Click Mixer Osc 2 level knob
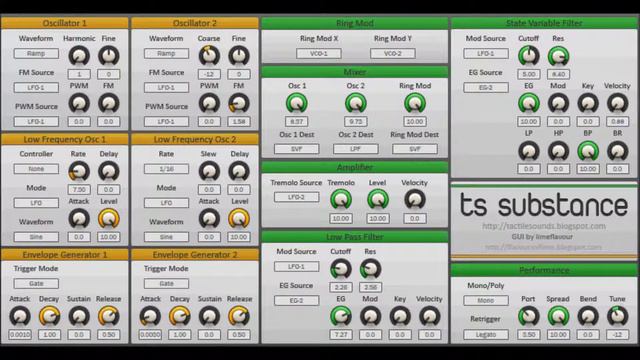This screenshot has height=360, width=640. (356, 104)
